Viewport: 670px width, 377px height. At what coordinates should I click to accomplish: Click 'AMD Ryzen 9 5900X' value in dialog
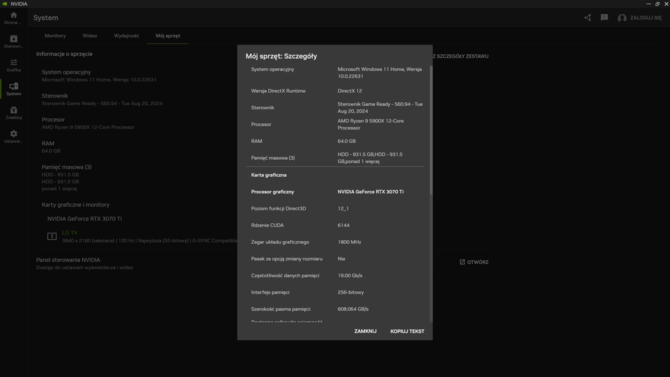pos(370,124)
